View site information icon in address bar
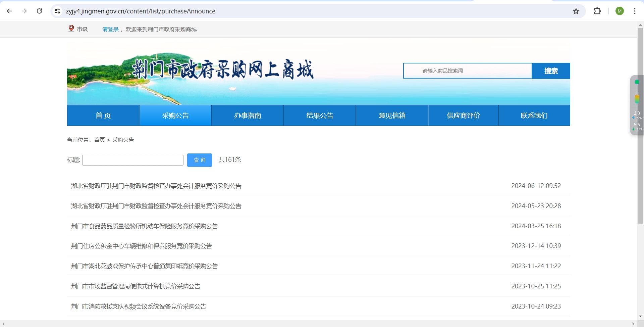The image size is (644, 327). click(x=57, y=11)
